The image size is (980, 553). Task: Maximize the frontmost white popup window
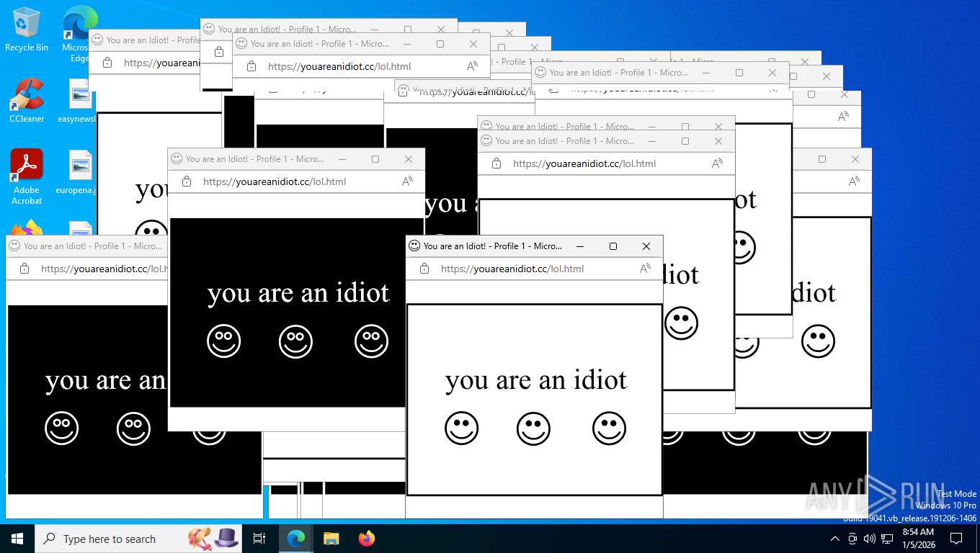[x=613, y=246]
